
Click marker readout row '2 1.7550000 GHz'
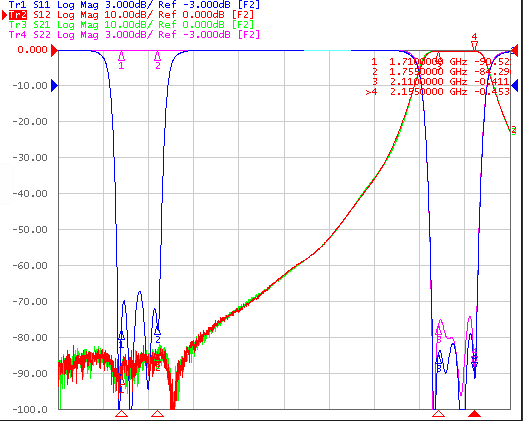[441, 72]
